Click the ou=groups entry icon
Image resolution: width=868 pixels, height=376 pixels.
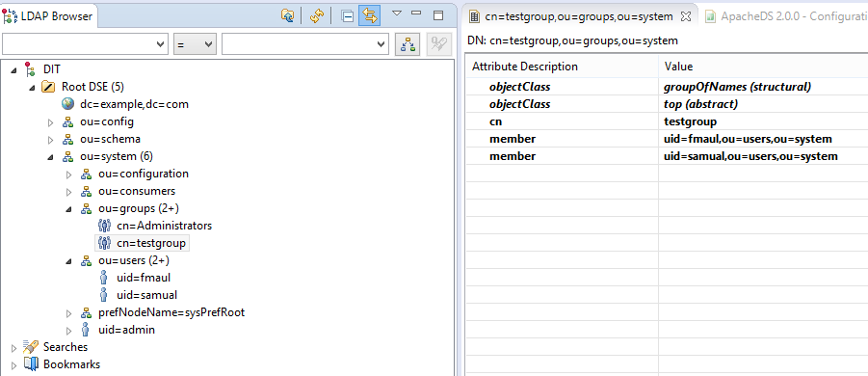(x=86, y=209)
